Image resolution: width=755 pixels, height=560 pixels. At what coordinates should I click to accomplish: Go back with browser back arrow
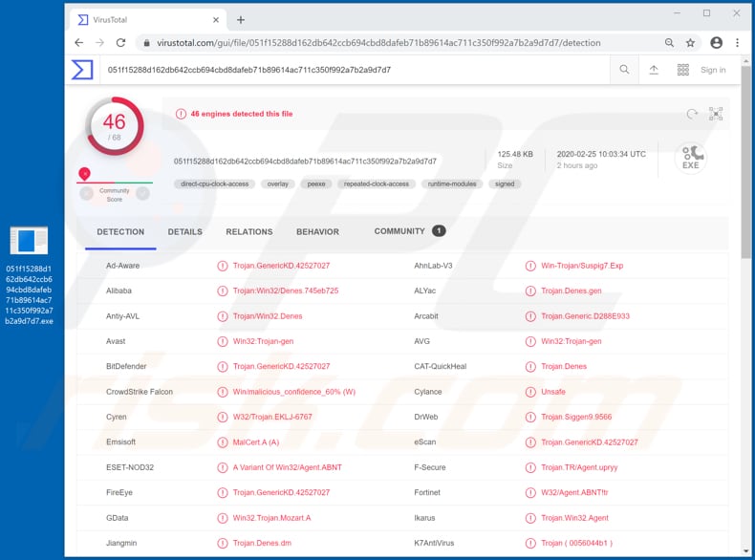(x=79, y=43)
